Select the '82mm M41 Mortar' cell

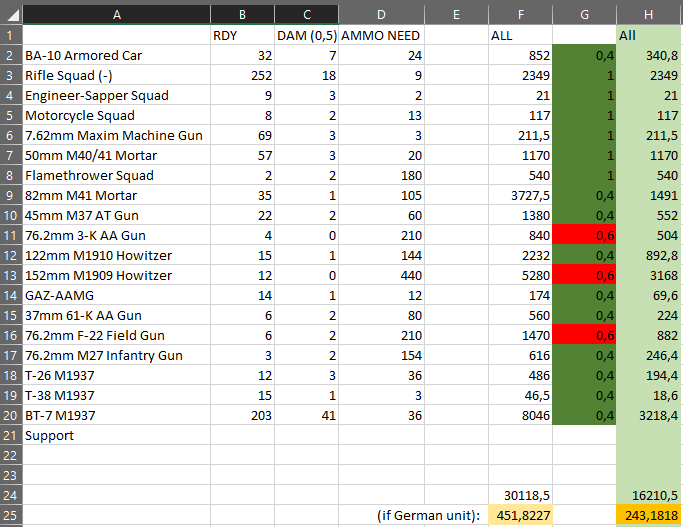(x=116, y=196)
